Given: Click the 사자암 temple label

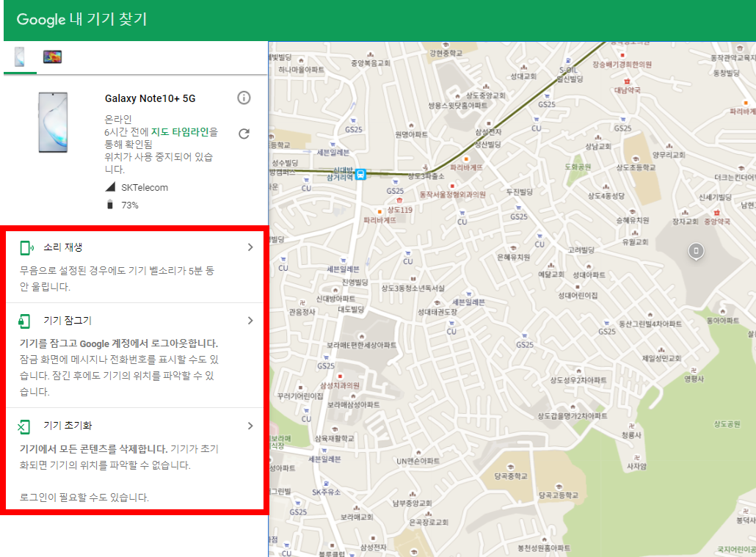Looking at the screenshot, I should 636,466.
